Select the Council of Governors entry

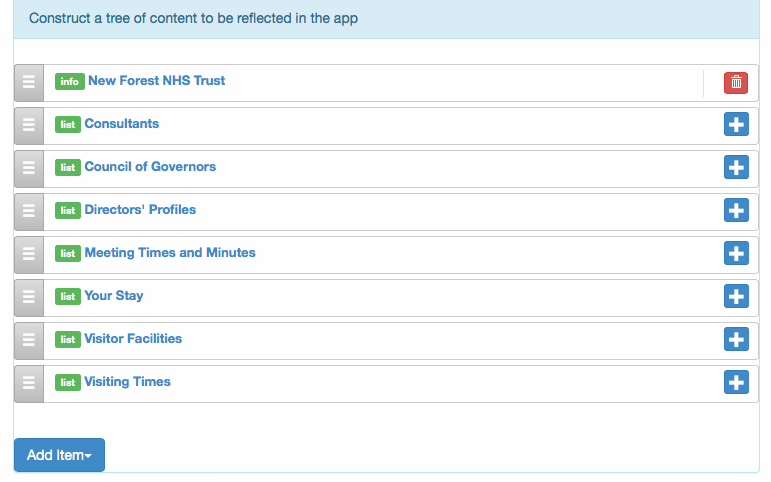(x=150, y=167)
